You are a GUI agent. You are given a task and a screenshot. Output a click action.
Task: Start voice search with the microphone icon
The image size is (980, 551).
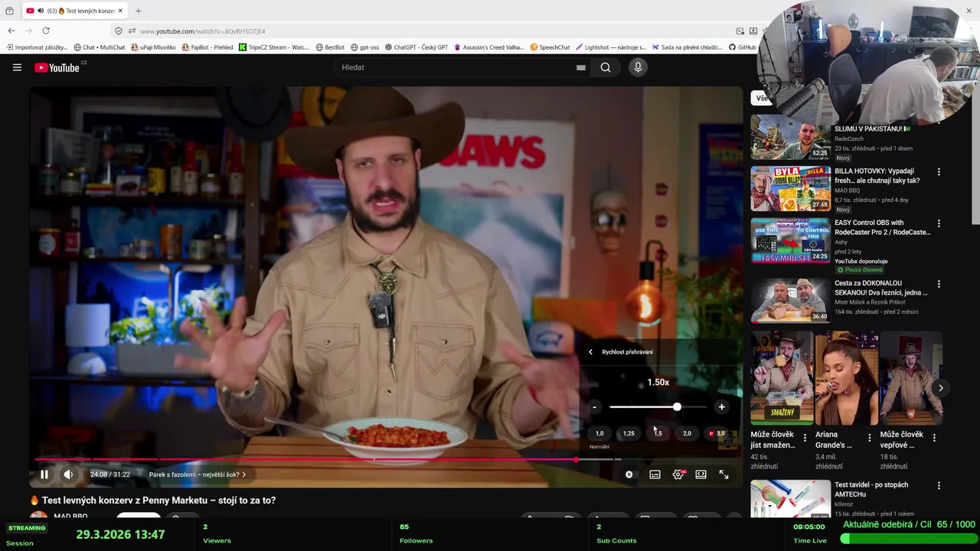pos(638,67)
